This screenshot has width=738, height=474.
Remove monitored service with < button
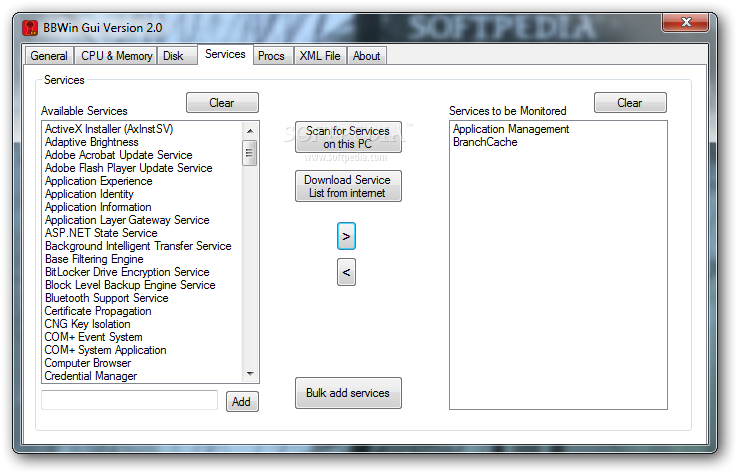pyautogui.click(x=346, y=272)
